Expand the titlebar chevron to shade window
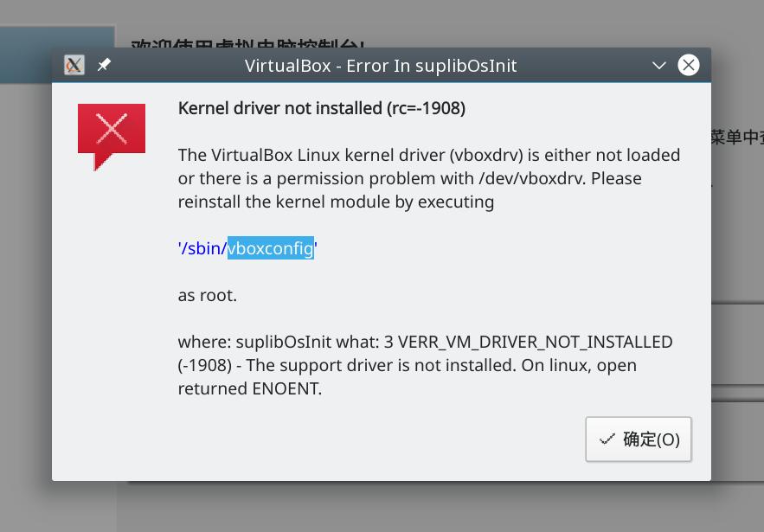 pos(659,65)
